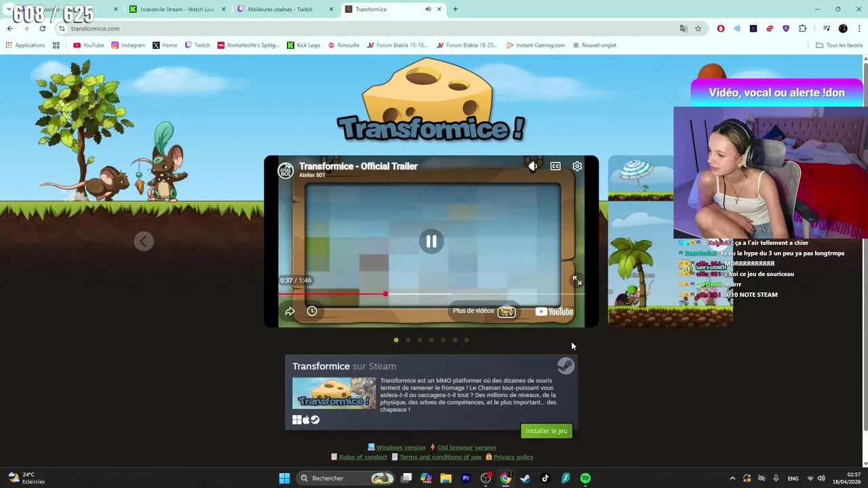
Task: Open the Windows version link
Action: (x=401, y=447)
